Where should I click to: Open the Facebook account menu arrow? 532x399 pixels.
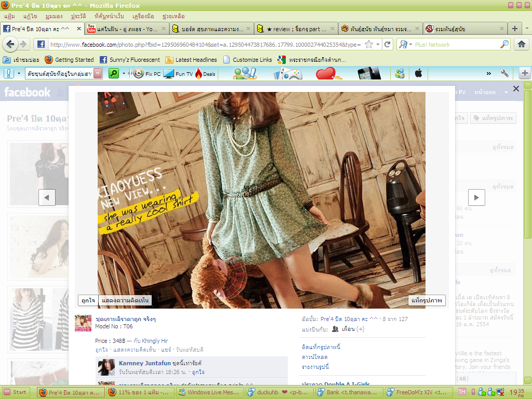coord(506,92)
